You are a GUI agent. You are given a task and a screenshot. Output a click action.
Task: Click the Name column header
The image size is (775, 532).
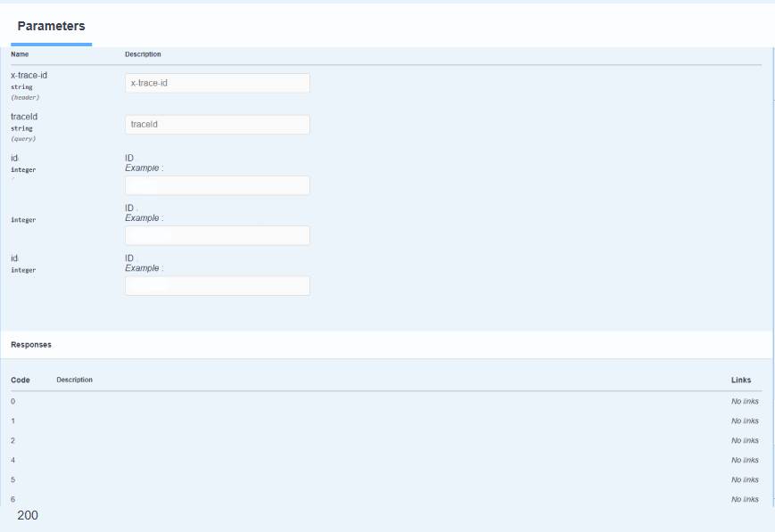click(20, 54)
